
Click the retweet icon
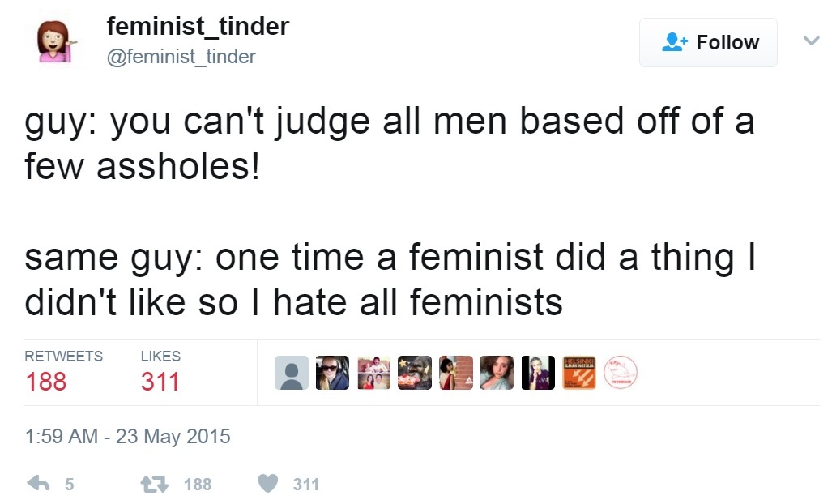[155, 483]
